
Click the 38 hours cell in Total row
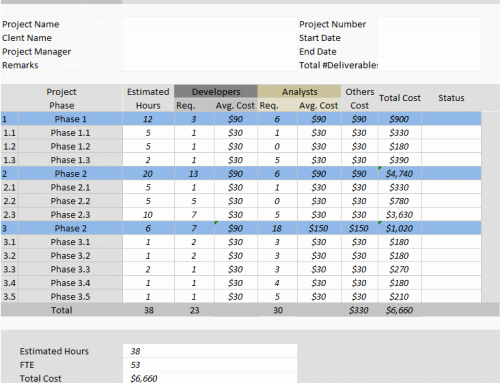click(148, 310)
